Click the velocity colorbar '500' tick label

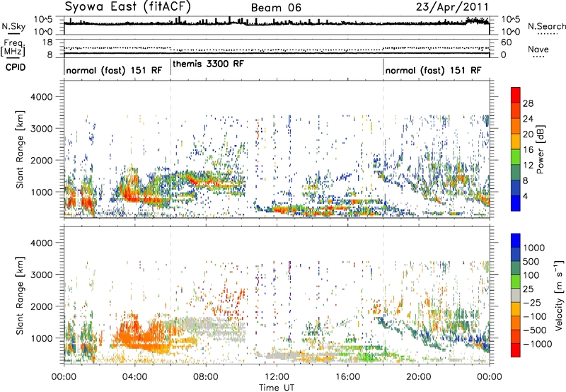(533, 262)
